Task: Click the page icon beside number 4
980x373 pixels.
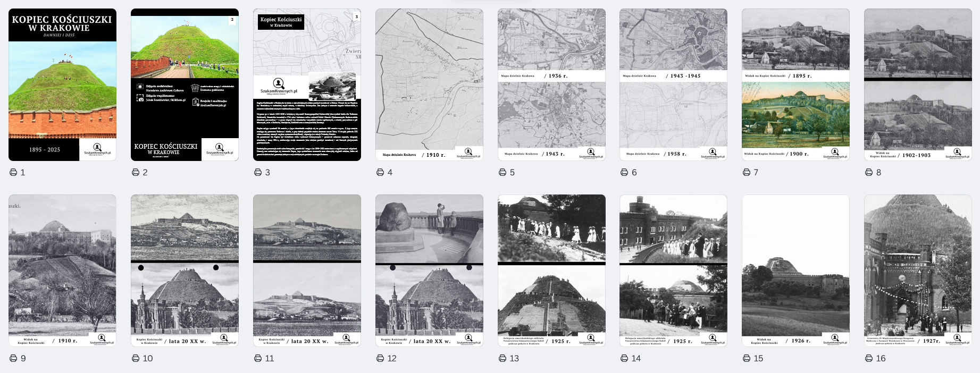Action: (380, 172)
